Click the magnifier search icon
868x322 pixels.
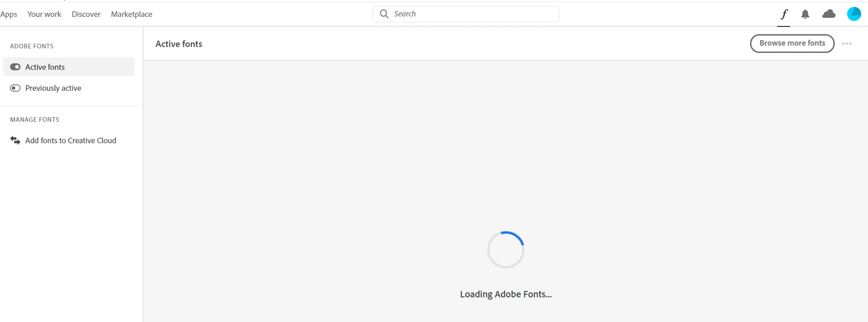(x=384, y=14)
